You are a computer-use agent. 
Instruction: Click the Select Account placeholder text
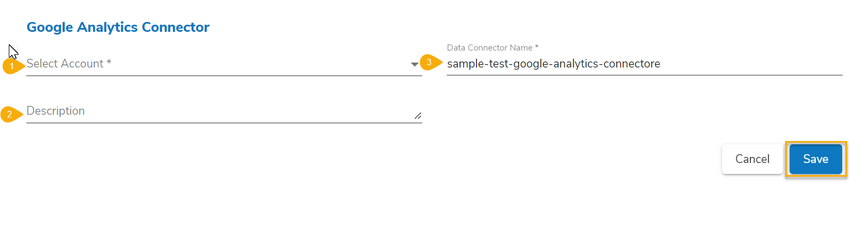coord(65,64)
